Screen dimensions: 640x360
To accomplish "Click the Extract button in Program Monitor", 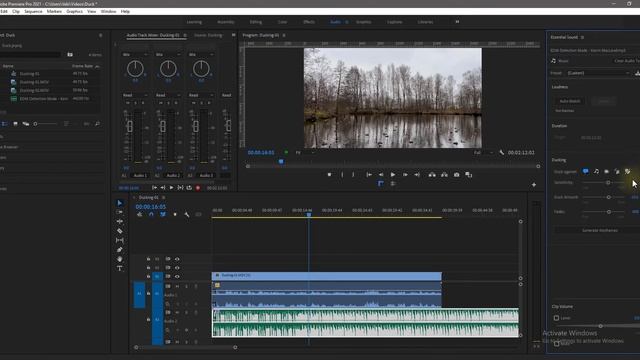I will click(x=444, y=175).
